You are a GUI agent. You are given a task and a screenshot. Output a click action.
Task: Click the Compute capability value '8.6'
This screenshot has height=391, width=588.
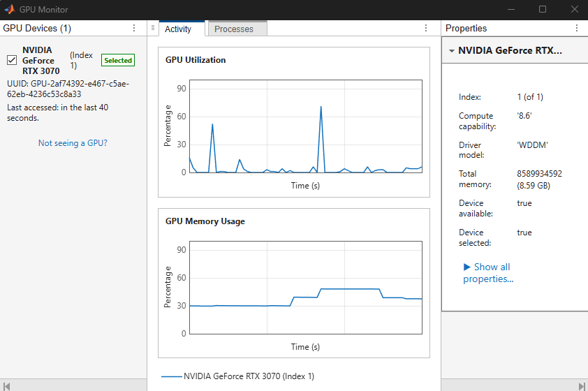[x=524, y=115]
